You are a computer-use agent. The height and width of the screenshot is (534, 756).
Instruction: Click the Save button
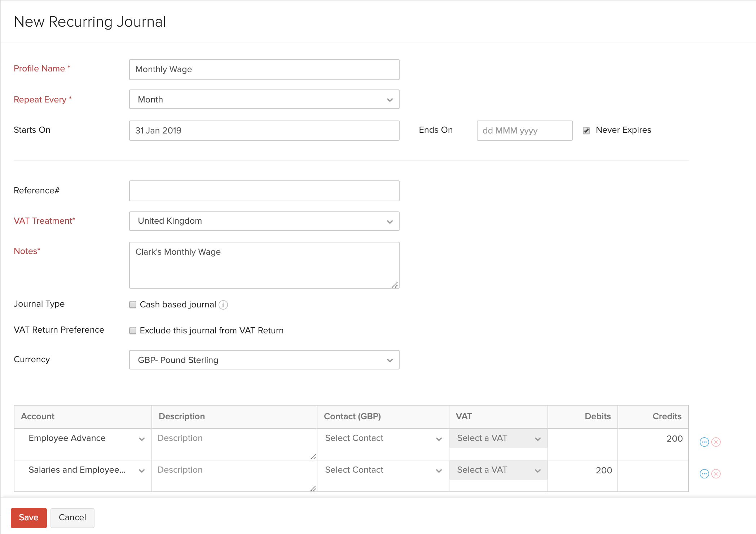click(29, 518)
